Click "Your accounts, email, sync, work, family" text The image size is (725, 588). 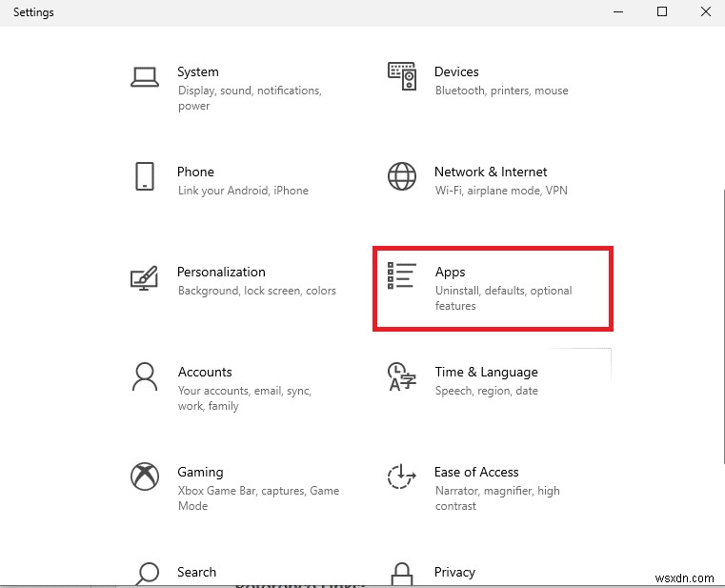[245, 398]
